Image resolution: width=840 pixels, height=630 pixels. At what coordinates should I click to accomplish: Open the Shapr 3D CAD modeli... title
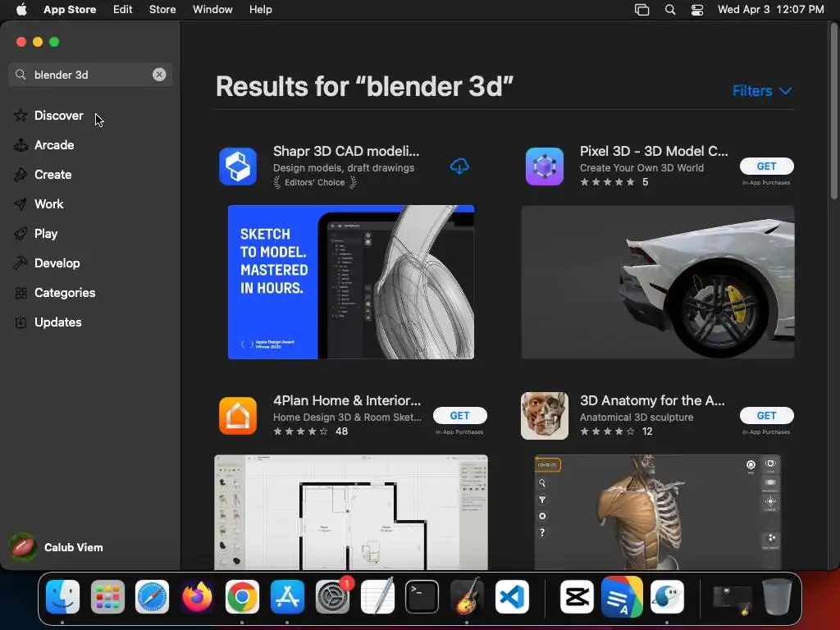click(x=346, y=151)
